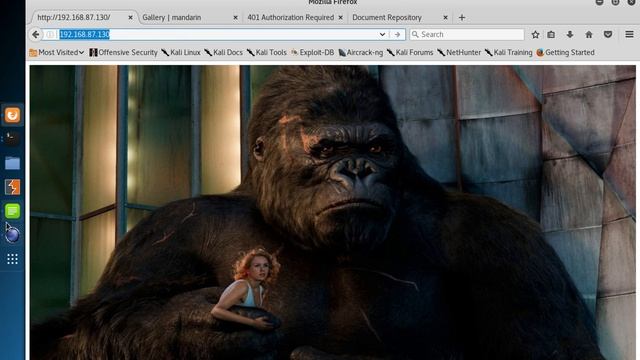Open the Kali Linux bookmark
The height and width of the screenshot is (360, 640).
(x=181, y=52)
